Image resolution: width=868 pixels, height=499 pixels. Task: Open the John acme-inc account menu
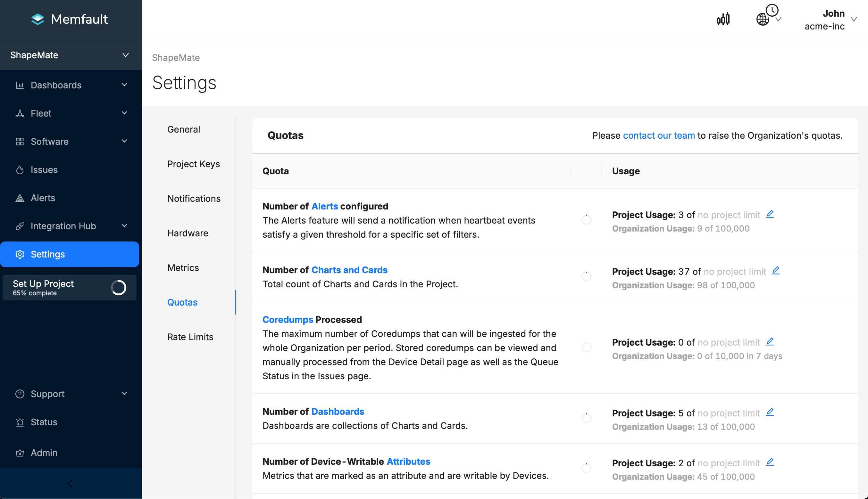[x=830, y=20]
